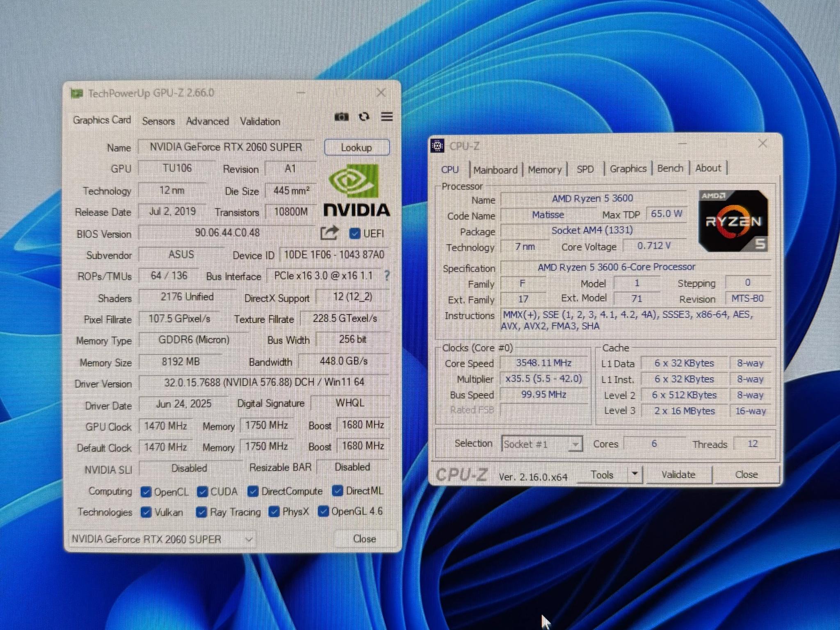Click the Device ID value 10DE 1F06

(334, 255)
